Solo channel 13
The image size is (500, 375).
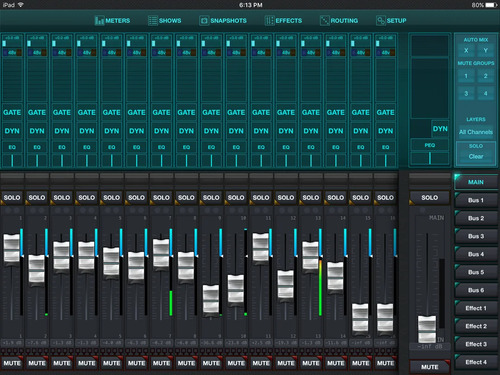[x=311, y=198]
